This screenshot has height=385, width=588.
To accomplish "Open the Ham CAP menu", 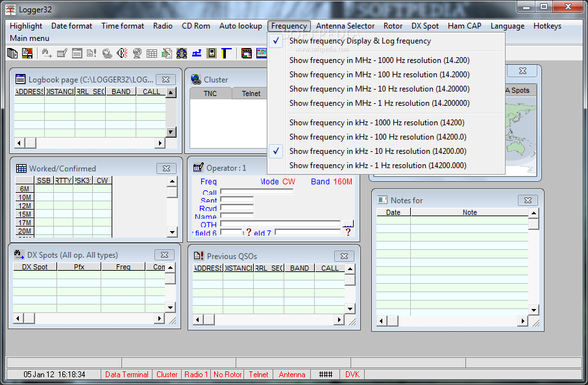I will (464, 26).
